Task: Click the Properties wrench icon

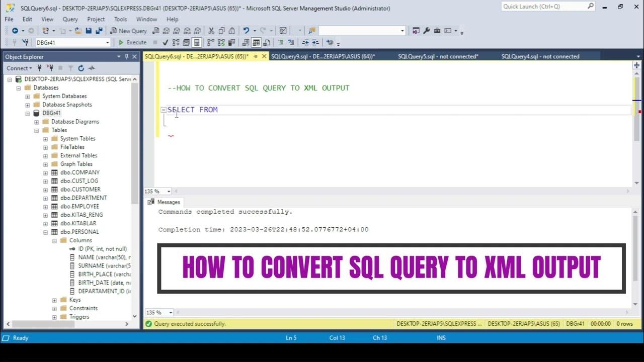Action: 427,31
